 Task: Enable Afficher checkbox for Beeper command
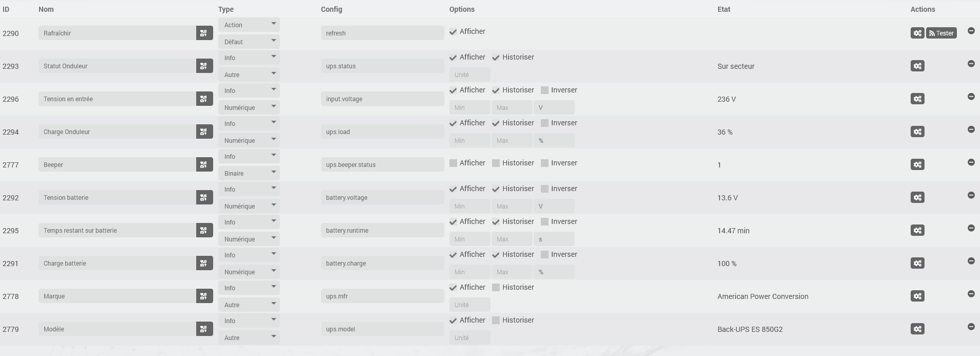[x=453, y=163]
